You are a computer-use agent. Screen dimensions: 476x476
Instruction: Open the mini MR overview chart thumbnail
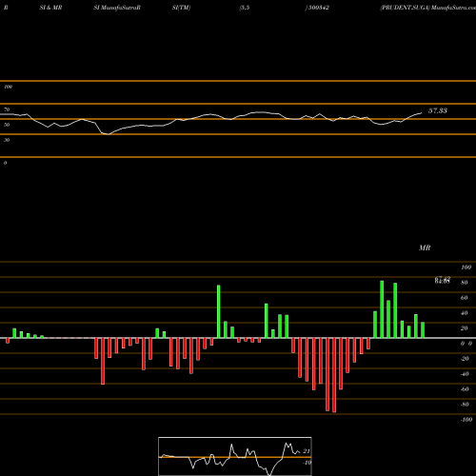click(x=235, y=456)
